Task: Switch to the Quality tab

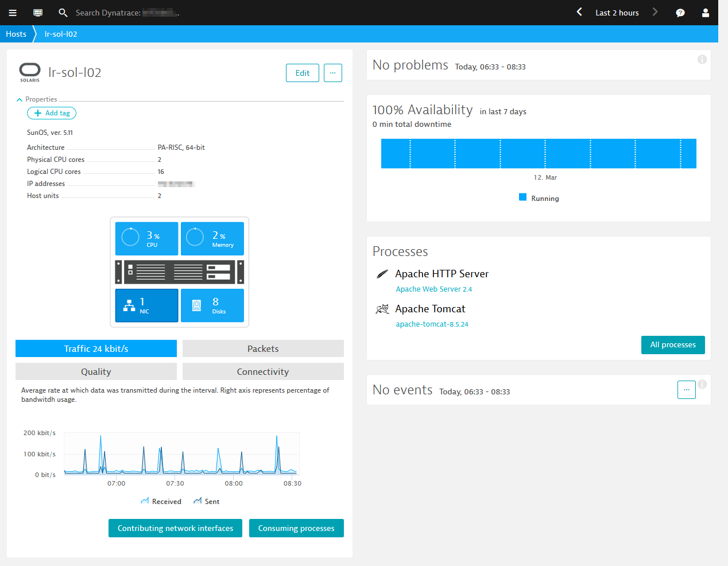Action: point(96,371)
